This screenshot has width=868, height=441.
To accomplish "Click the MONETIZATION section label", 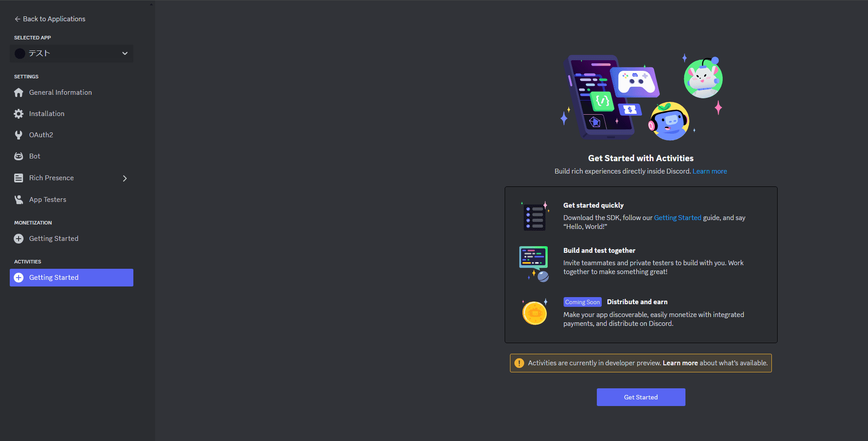I will pos(33,223).
